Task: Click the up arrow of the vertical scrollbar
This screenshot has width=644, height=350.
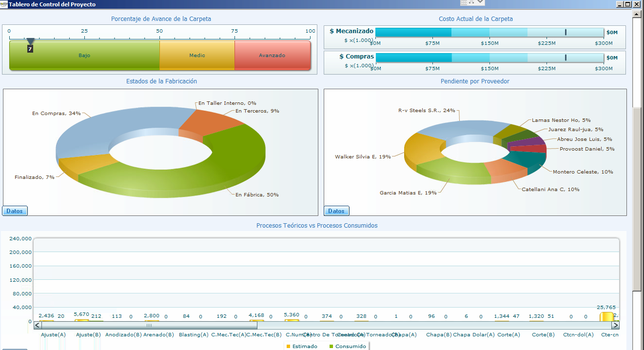Action: [x=636, y=14]
